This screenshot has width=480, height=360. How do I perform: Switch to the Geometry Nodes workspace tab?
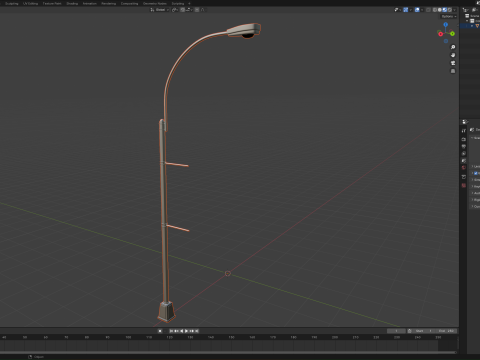(155, 3)
